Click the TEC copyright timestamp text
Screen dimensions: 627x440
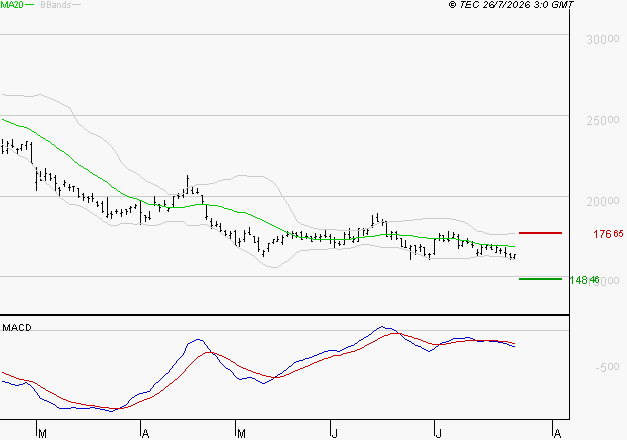coord(511,5)
